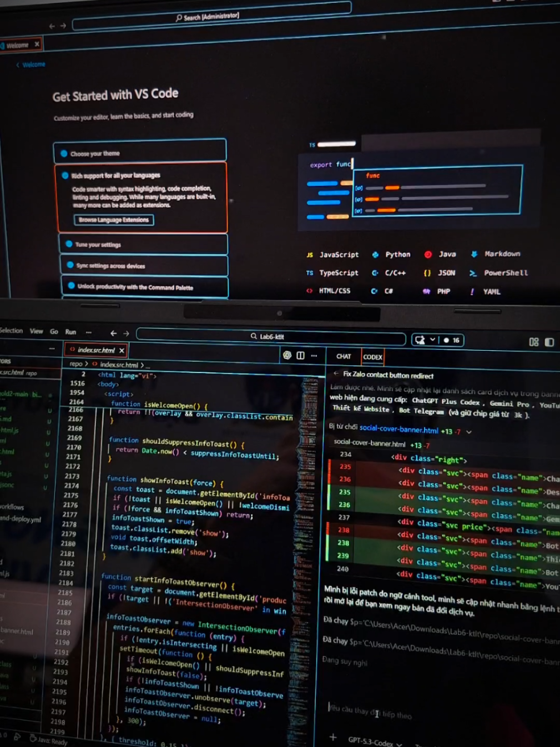Open banner.html in Explorer
560x747 pixels.
tap(17, 631)
